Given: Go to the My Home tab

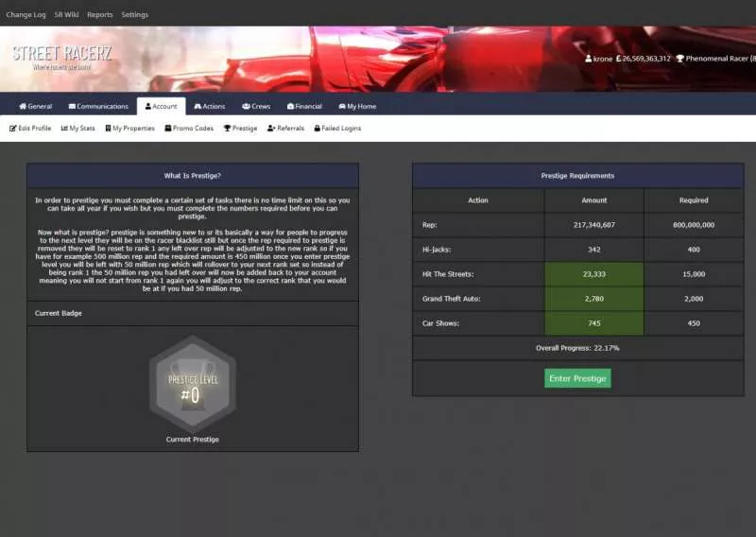Looking at the screenshot, I should pyautogui.click(x=357, y=107).
